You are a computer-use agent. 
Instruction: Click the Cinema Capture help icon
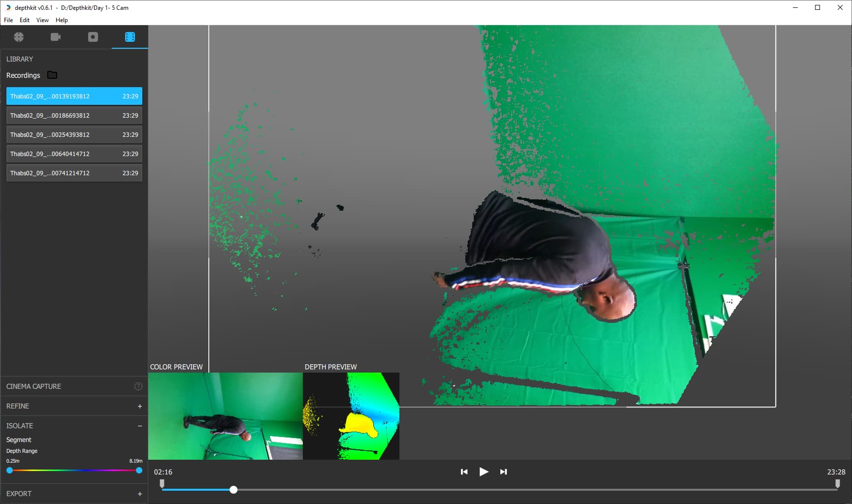coord(138,386)
